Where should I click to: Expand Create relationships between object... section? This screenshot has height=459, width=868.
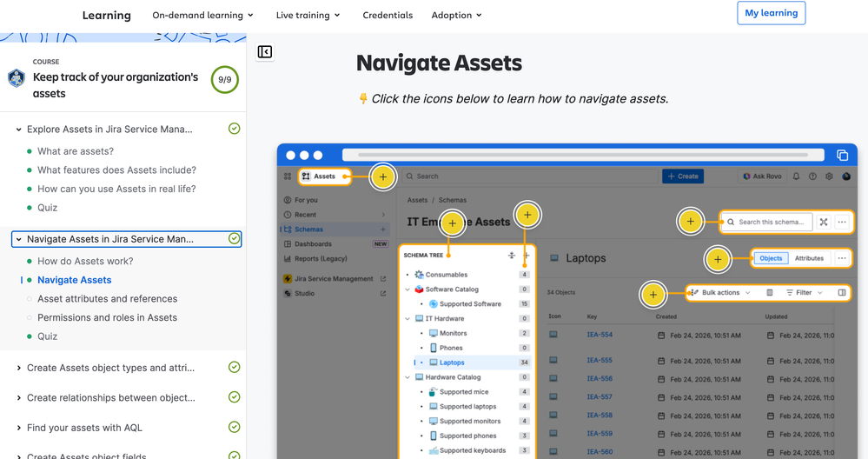click(x=18, y=397)
